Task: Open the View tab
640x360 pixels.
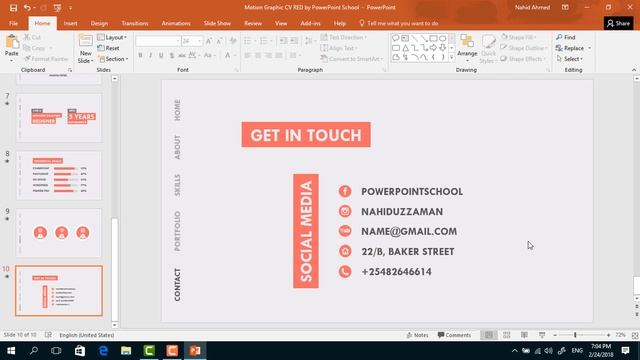Action: [x=281, y=23]
